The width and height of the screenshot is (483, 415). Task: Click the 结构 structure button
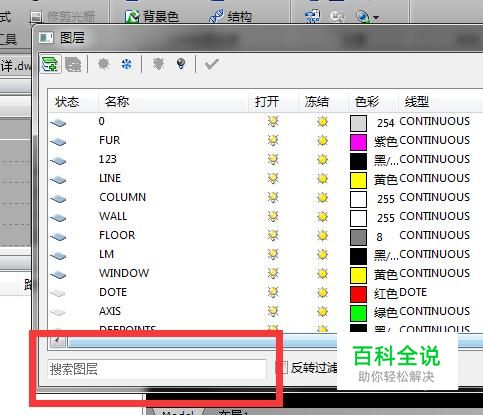click(x=230, y=16)
